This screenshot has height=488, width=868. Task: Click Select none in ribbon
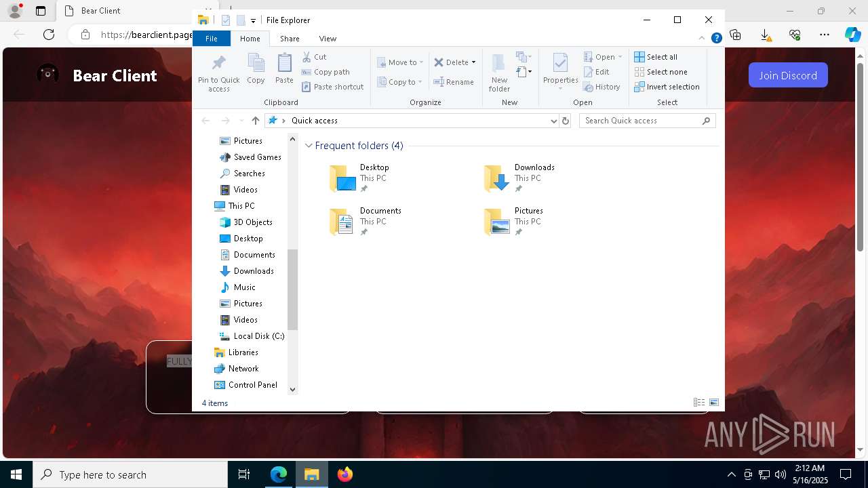(660, 72)
